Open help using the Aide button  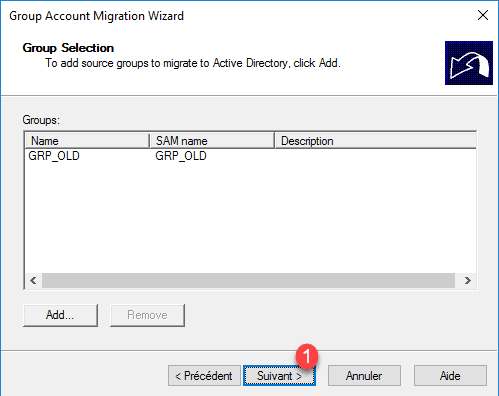tap(450, 376)
